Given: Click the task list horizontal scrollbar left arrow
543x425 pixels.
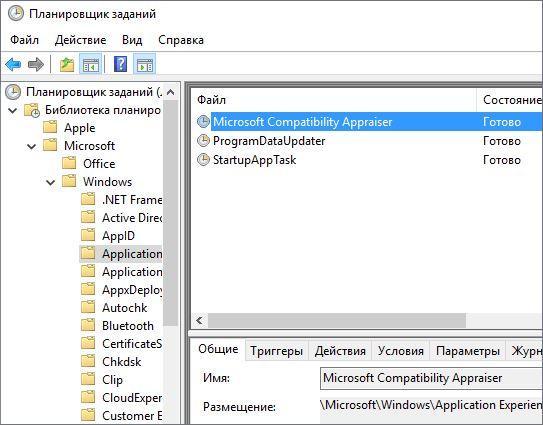Looking at the screenshot, I should [x=199, y=320].
